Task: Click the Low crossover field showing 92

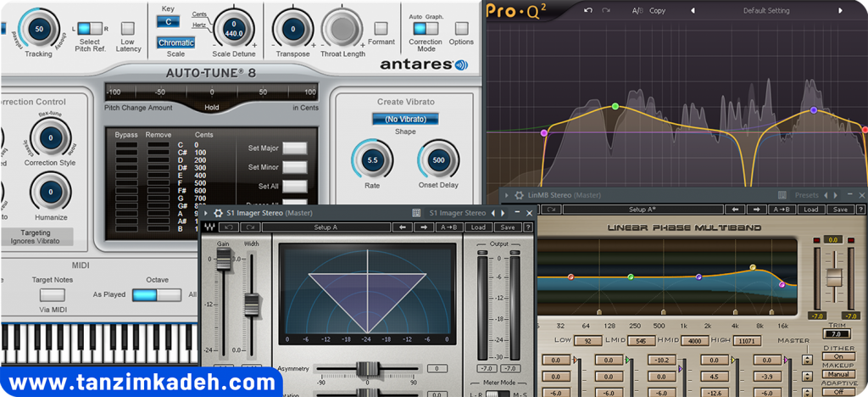Action: [x=588, y=341]
